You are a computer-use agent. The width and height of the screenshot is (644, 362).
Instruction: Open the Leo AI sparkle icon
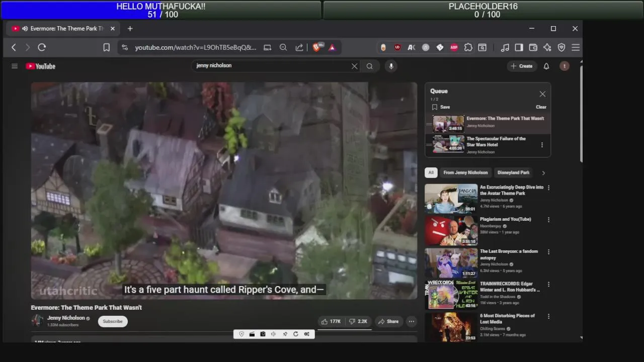click(x=547, y=47)
